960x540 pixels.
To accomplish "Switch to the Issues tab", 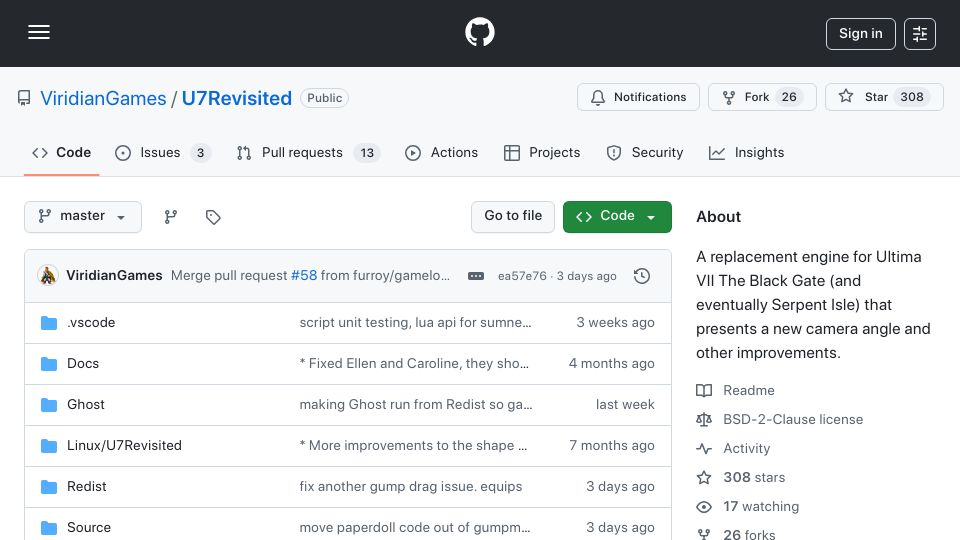I will tap(162, 152).
